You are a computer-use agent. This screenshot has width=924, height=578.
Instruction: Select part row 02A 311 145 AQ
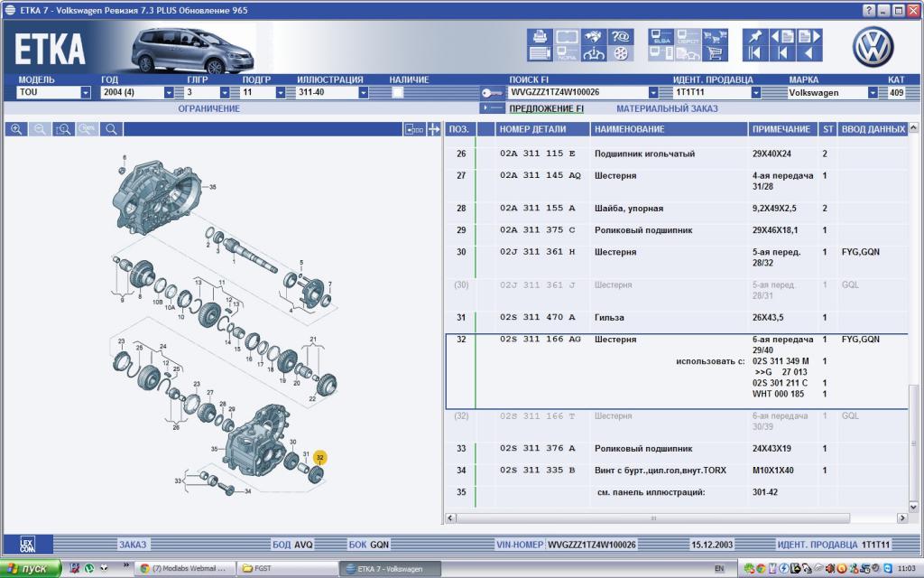pos(677,181)
